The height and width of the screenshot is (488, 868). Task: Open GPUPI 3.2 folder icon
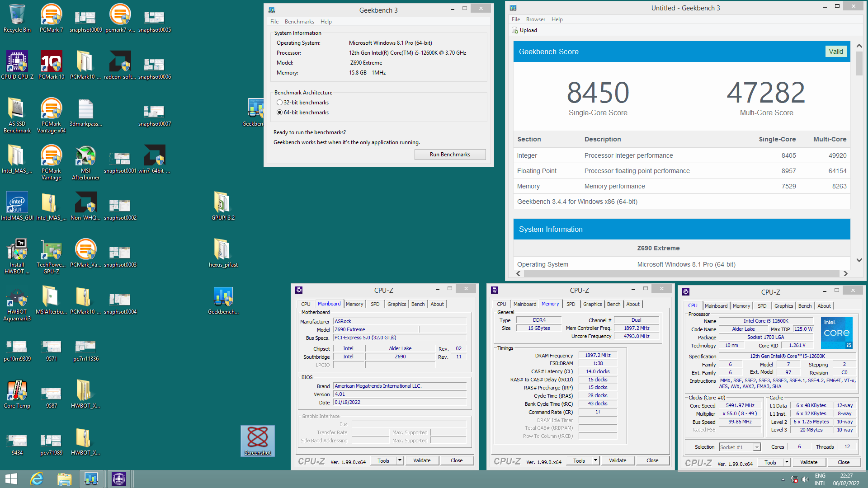(223, 206)
